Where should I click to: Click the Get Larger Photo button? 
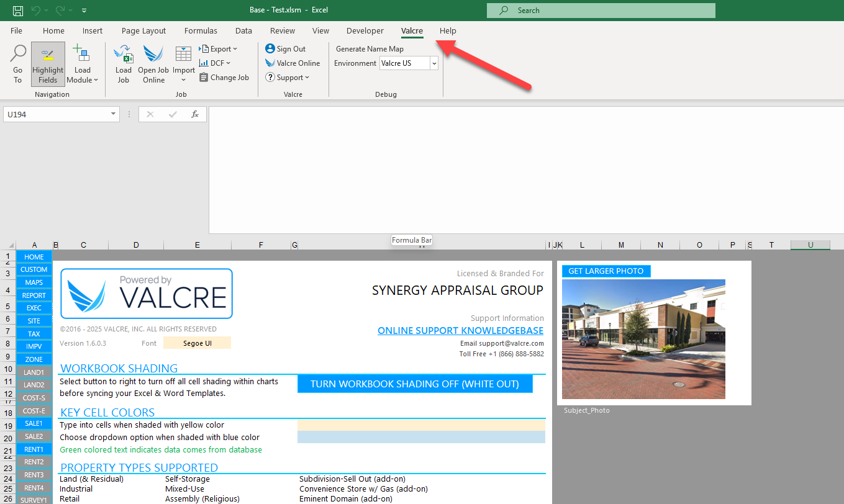click(606, 271)
